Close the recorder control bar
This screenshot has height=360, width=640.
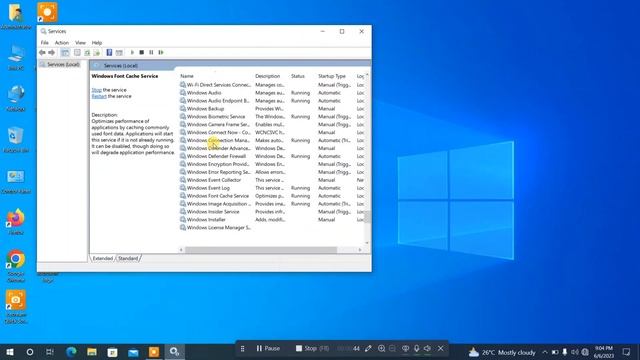[x=440, y=349]
